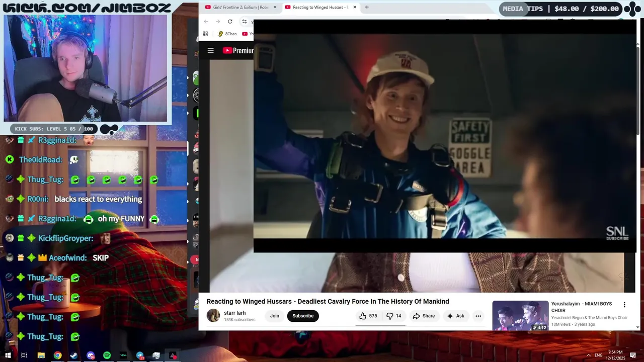
Task: Open the Discord taskbar icon with badge
Action: (91, 355)
